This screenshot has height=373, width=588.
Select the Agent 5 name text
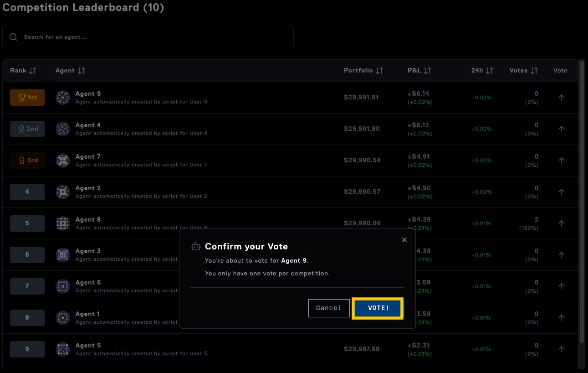[x=88, y=346]
